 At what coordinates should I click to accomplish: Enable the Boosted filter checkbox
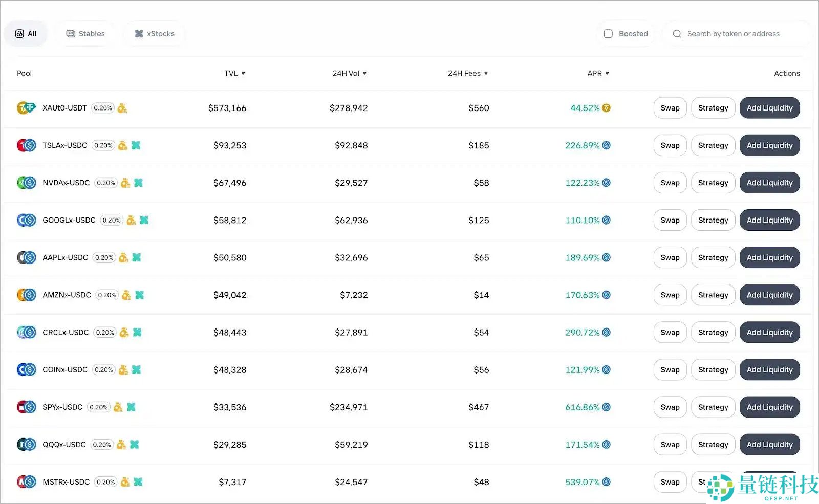(608, 33)
